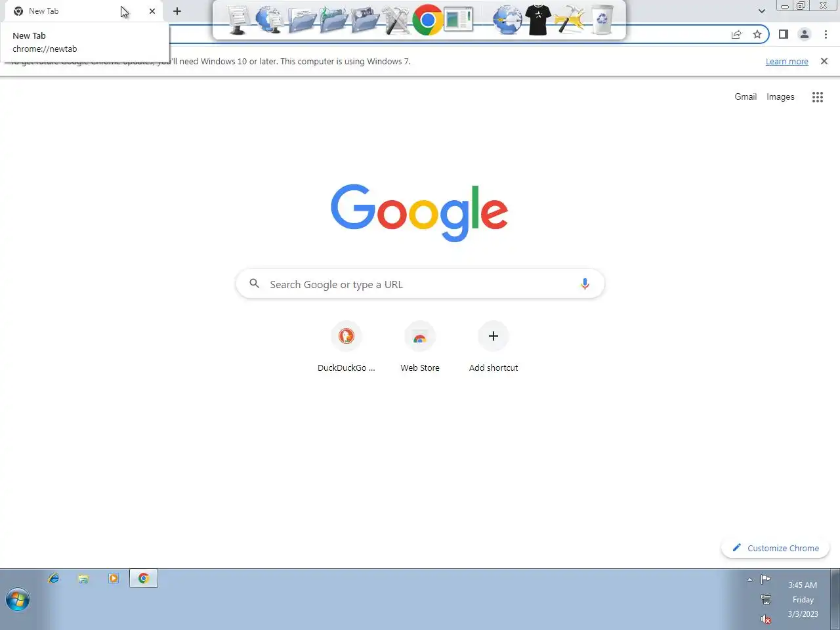Screen dimensions: 840x630
Task: Open the profile avatar menu
Action: pos(804,34)
